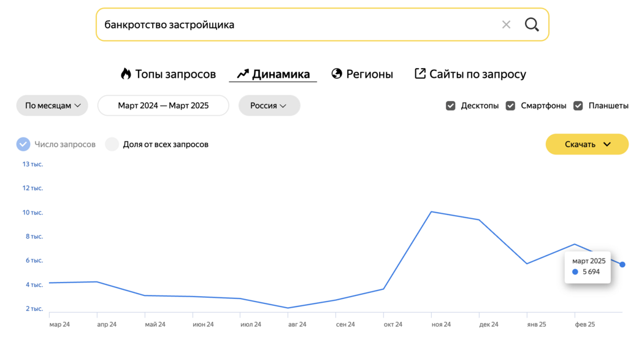Click the chevron arrow on Скачать button
644x342 pixels.
click(x=607, y=144)
